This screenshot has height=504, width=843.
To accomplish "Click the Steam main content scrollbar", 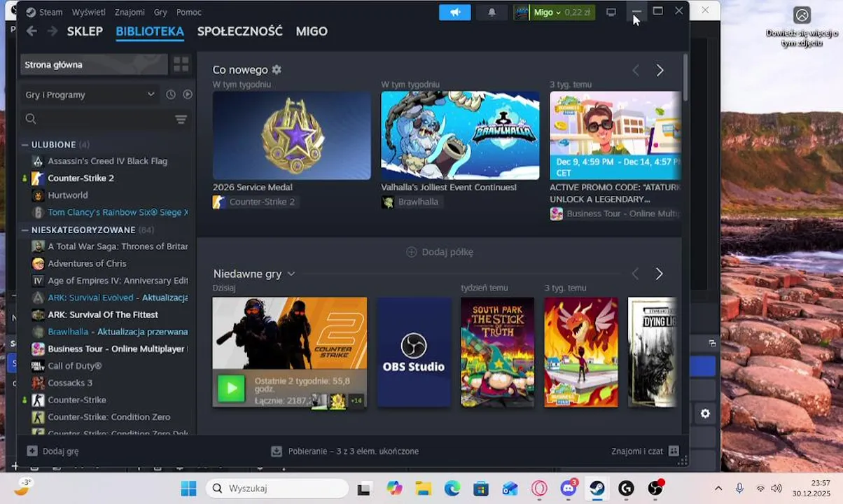I will tap(684, 77).
